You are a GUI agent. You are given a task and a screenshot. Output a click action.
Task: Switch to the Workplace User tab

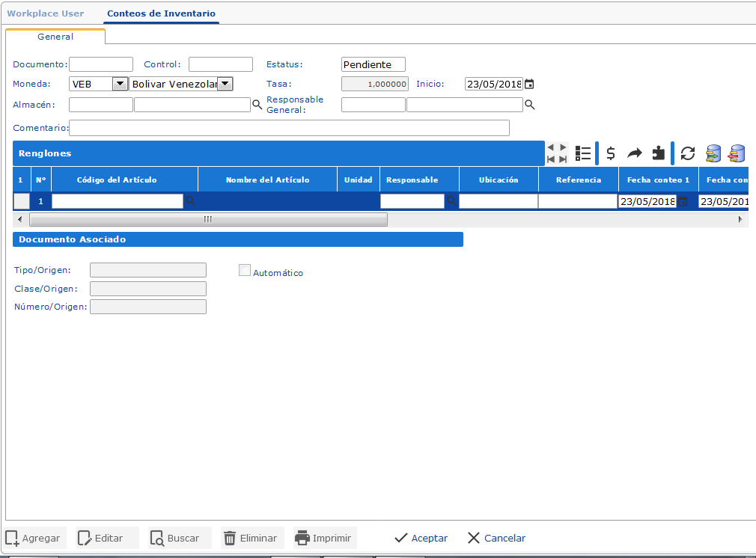(x=46, y=13)
